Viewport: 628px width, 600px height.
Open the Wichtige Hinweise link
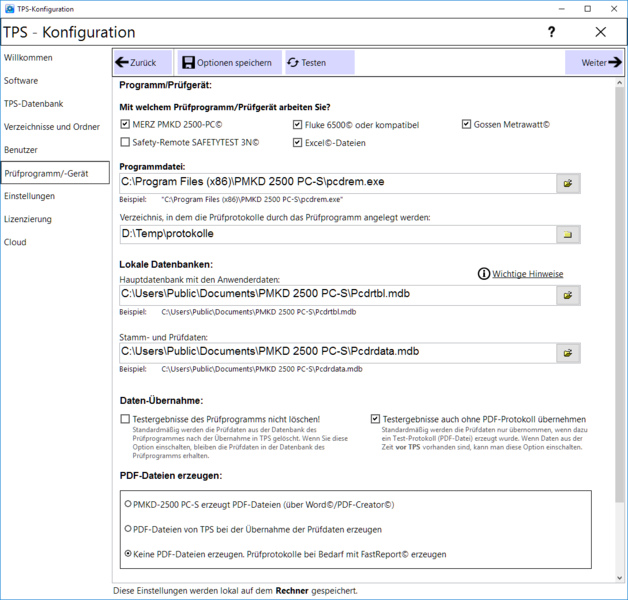pyautogui.click(x=527, y=274)
